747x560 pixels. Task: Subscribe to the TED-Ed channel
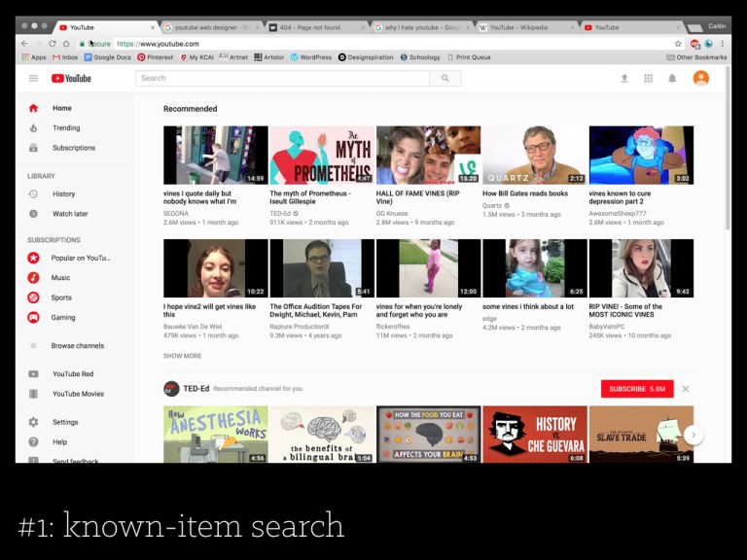pos(636,389)
